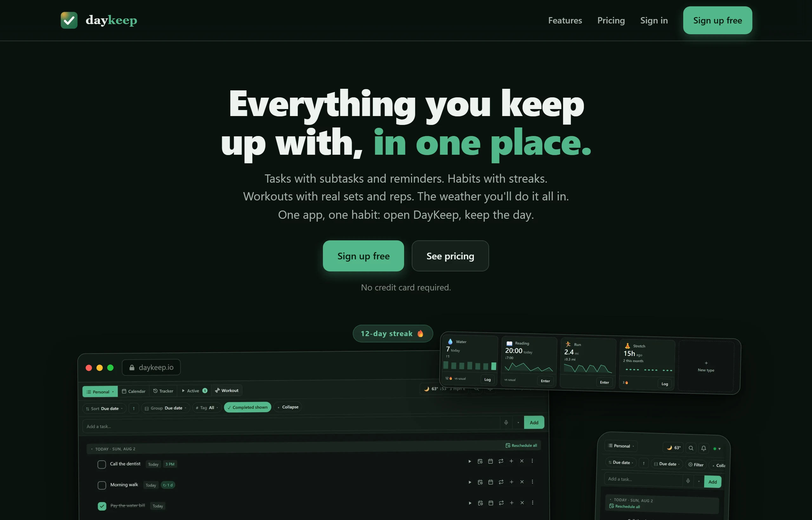Uncheck the Pay the water bill checkbox

point(102,506)
